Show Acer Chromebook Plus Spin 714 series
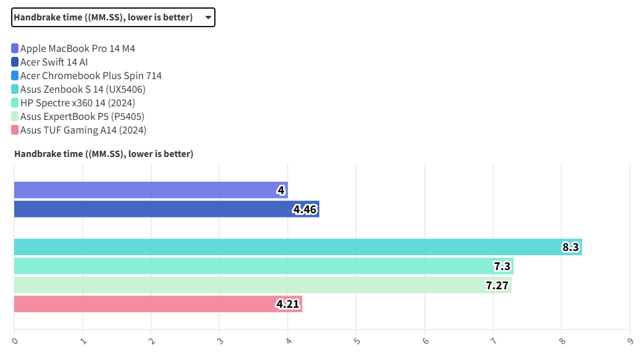Screen dimensions: 644x356 [91, 75]
